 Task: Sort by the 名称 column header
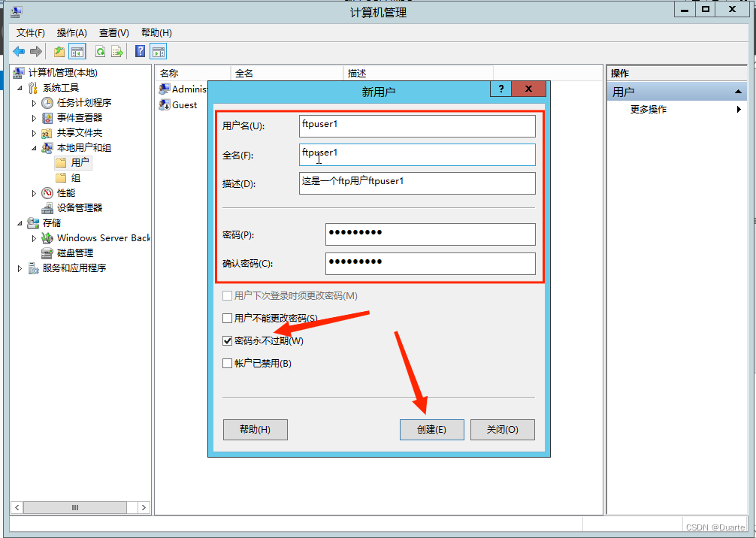coord(193,74)
